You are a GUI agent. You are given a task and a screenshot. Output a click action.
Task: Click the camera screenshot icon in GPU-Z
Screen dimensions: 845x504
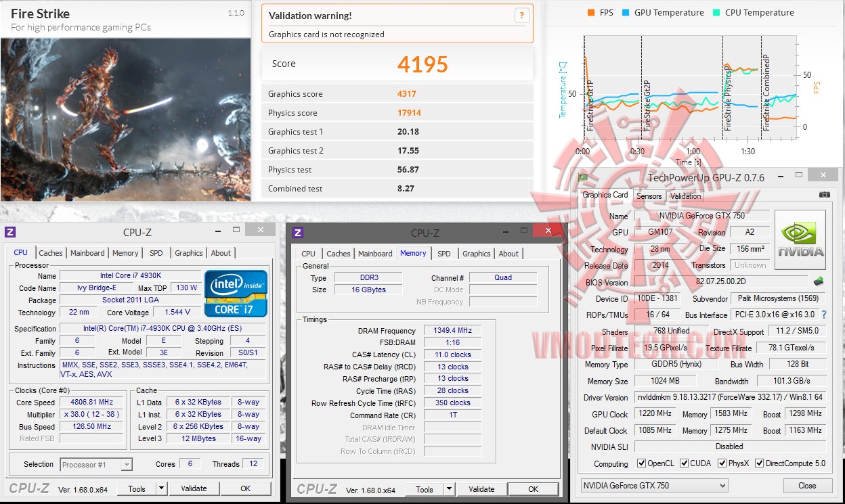(x=824, y=194)
